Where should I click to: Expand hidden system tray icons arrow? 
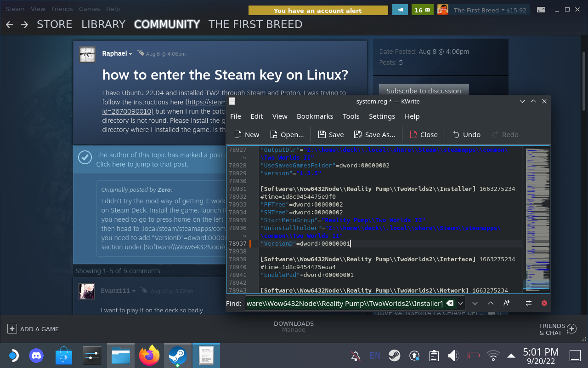coord(511,356)
